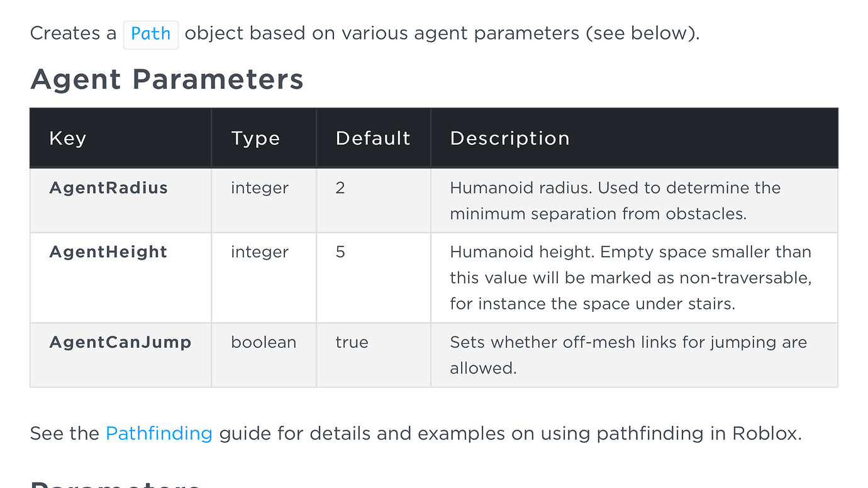868x488 pixels.
Task: Click the Humanoid radius description text
Action: tap(615, 201)
